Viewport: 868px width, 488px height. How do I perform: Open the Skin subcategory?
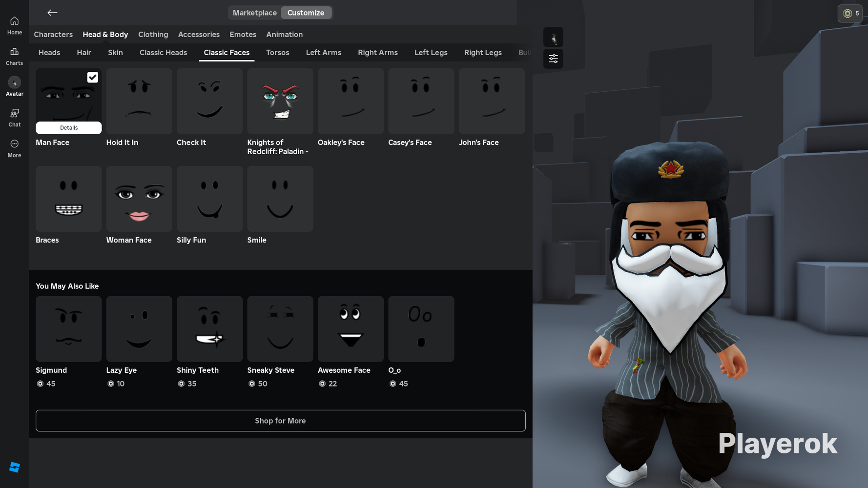click(115, 52)
